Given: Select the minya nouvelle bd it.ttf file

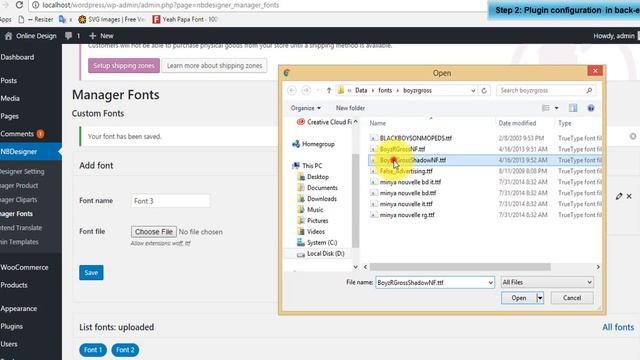Looking at the screenshot, I should pyautogui.click(x=410, y=182).
